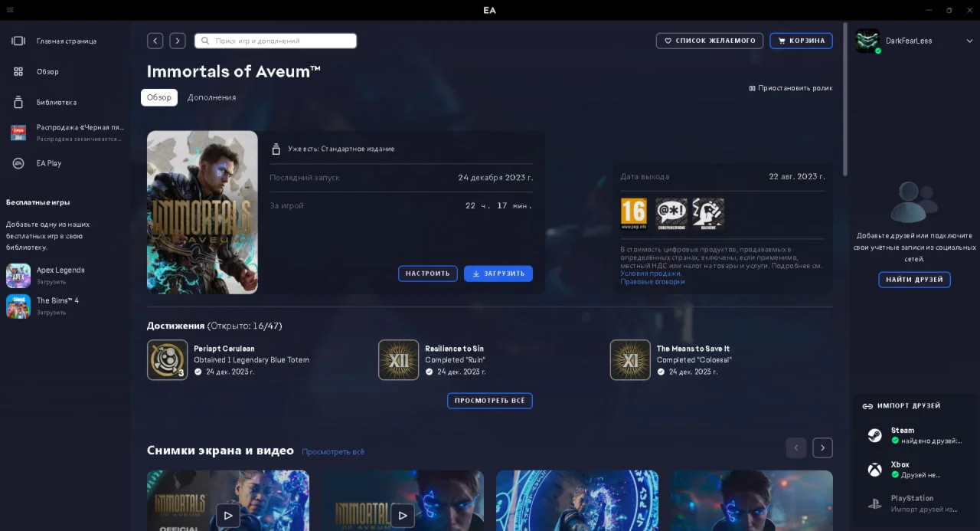Click the Immortals of Aveum cover art
980x531 pixels.
[202, 212]
